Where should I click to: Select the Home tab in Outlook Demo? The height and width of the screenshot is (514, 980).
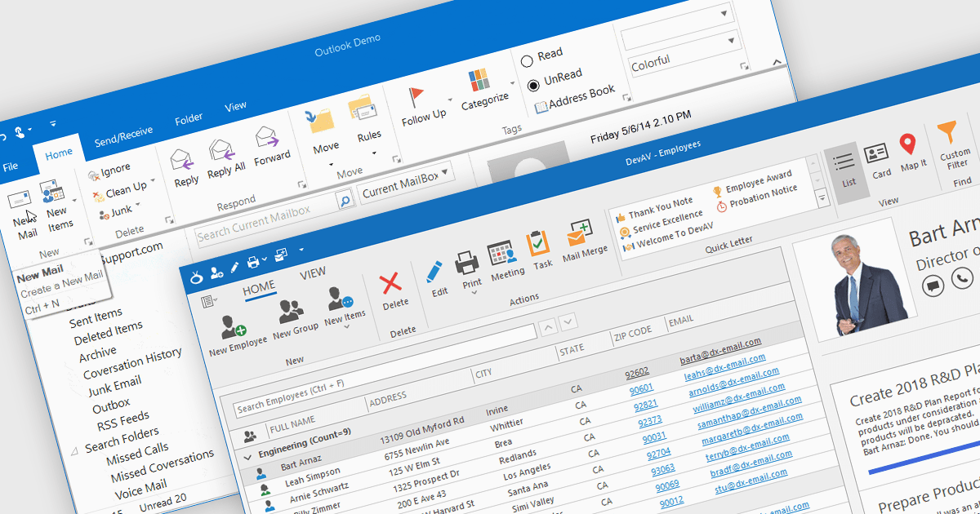click(x=59, y=153)
